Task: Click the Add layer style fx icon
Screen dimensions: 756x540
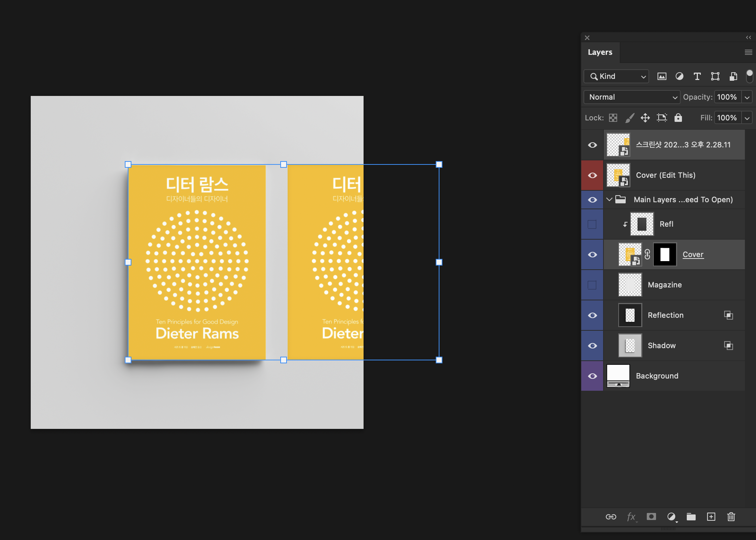Action: (631, 517)
